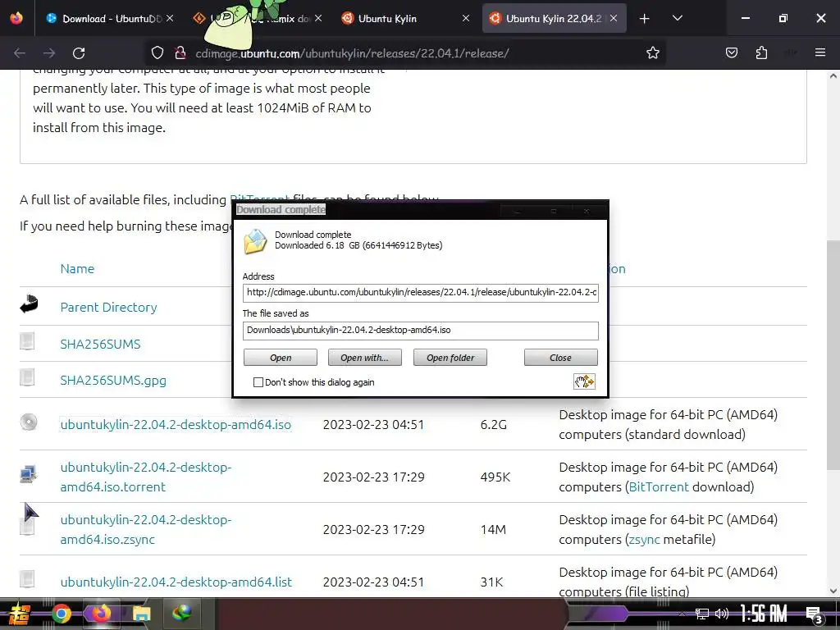Image resolution: width=840 pixels, height=630 pixels.
Task: Open the Parent Directory link
Action: [x=108, y=307]
